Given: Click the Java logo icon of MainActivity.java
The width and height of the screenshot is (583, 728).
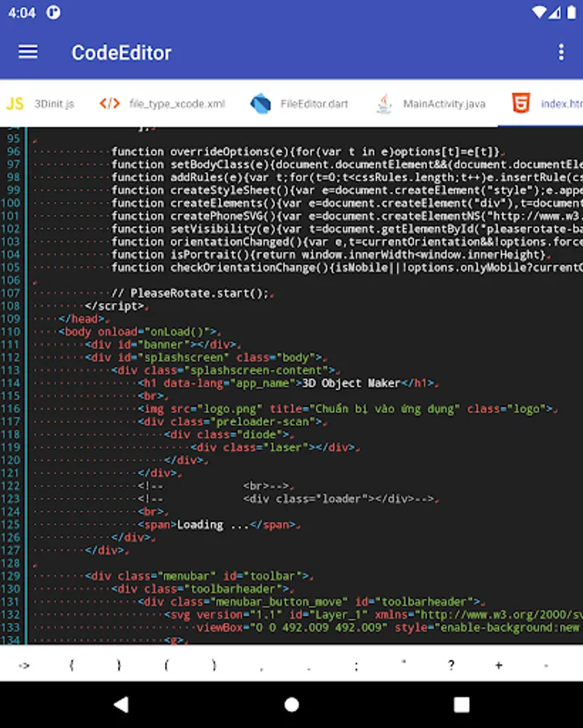Looking at the screenshot, I should click(x=384, y=103).
